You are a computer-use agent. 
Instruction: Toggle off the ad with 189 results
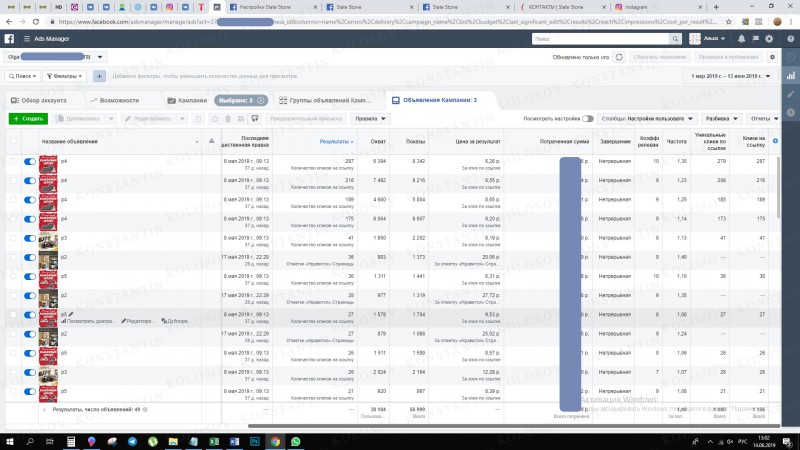coord(30,200)
